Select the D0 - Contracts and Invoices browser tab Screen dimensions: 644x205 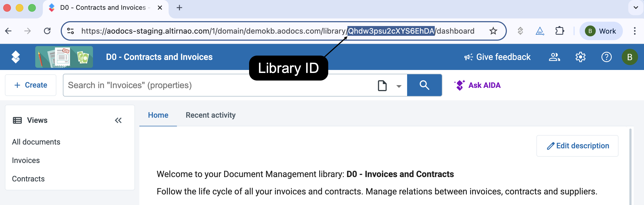106,8
